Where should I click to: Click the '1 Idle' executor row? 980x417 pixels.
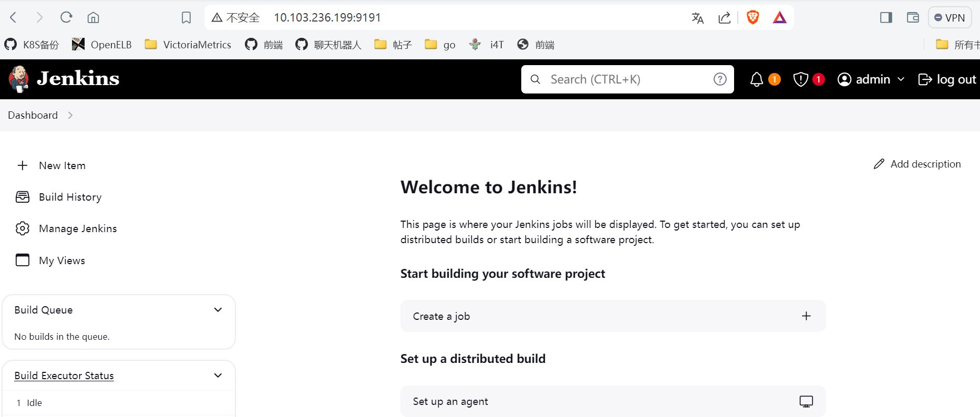tap(119, 403)
